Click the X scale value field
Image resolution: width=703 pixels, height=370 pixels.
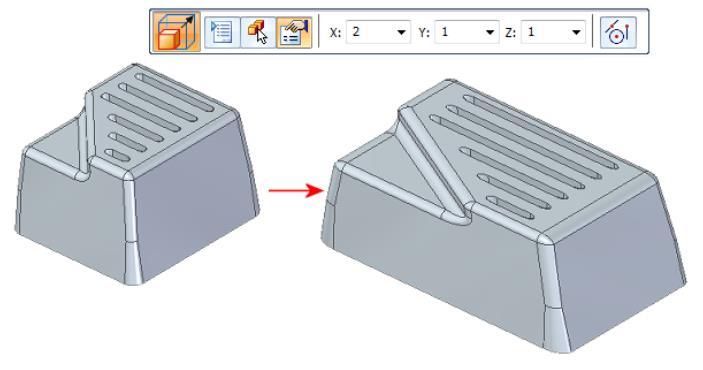coord(378,32)
